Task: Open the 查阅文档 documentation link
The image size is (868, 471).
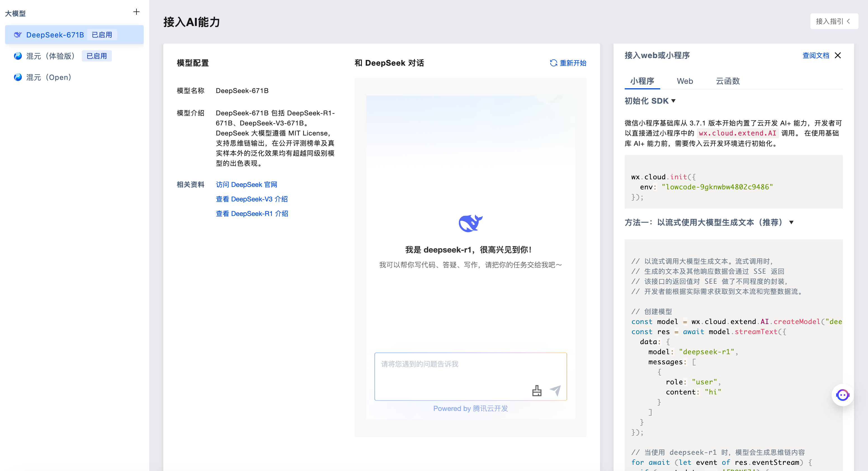Action: (x=815, y=56)
